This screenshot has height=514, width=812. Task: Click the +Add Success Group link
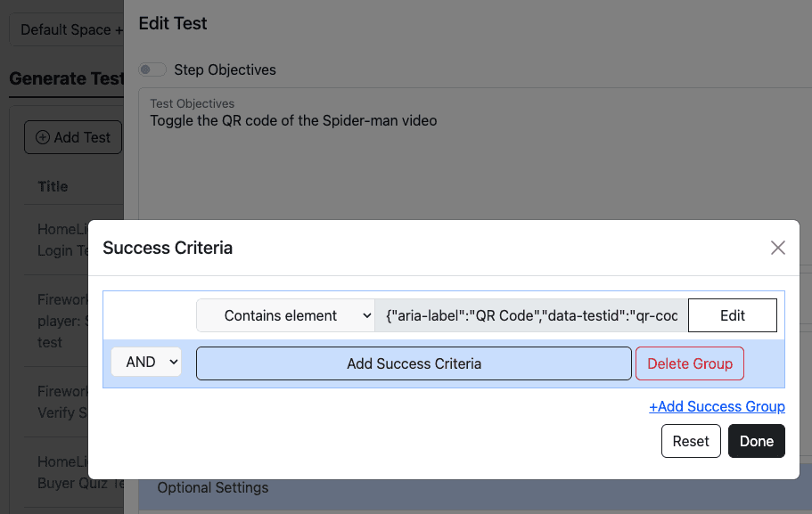pos(717,406)
